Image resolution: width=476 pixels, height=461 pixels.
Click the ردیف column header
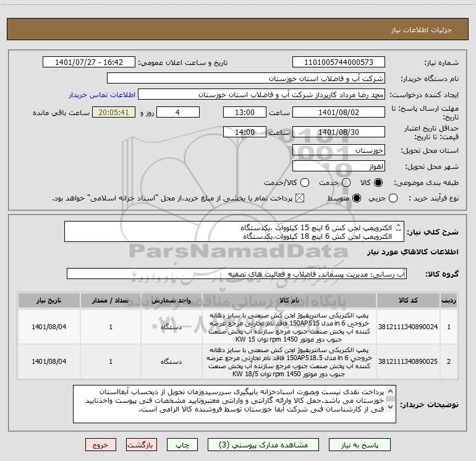tap(449, 300)
